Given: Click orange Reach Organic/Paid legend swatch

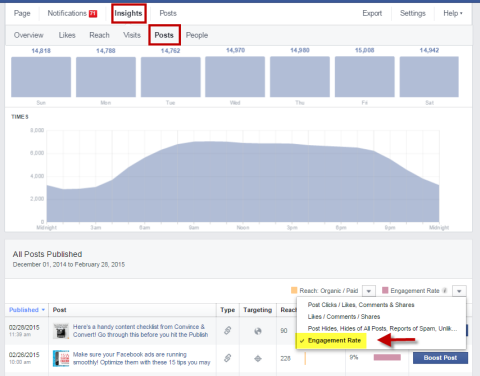Looking at the screenshot, I should 294,290.
